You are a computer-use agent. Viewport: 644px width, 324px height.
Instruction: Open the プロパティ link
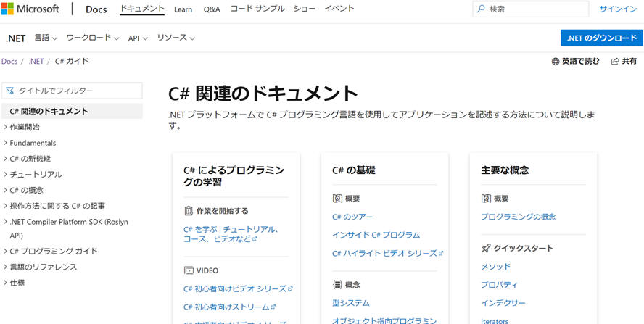pyautogui.click(x=499, y=285)
